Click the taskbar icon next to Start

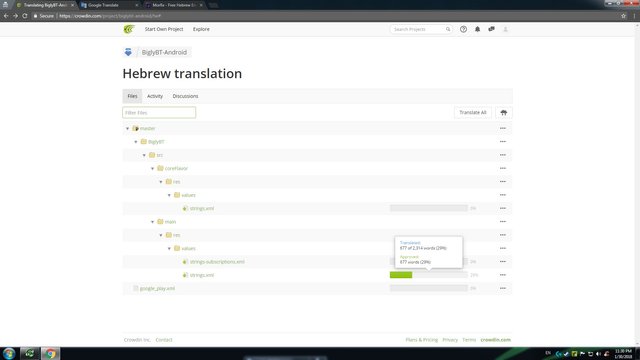29,353
